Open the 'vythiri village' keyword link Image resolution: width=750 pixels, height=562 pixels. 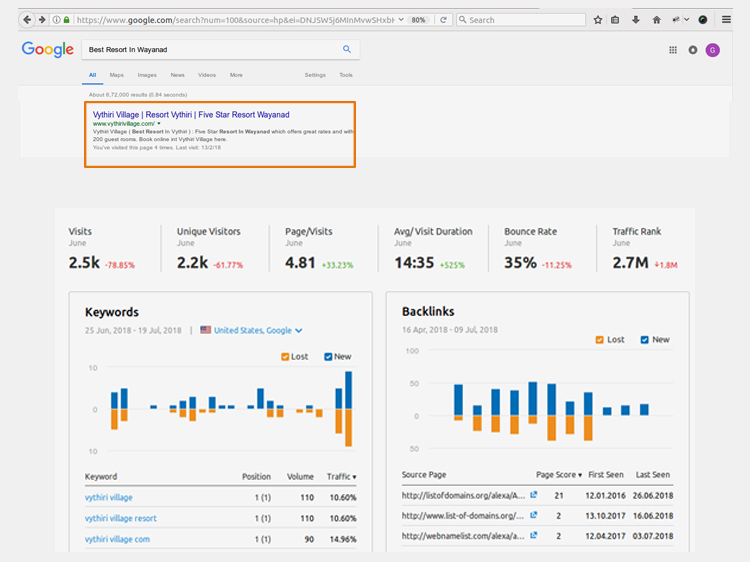pyautogui.click(x=109, y=497)
